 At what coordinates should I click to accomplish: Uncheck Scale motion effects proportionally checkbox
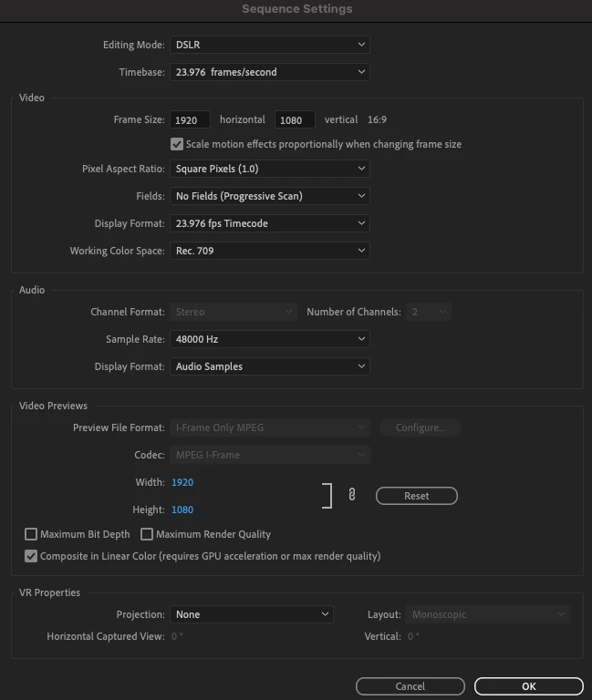pos(177,144)
